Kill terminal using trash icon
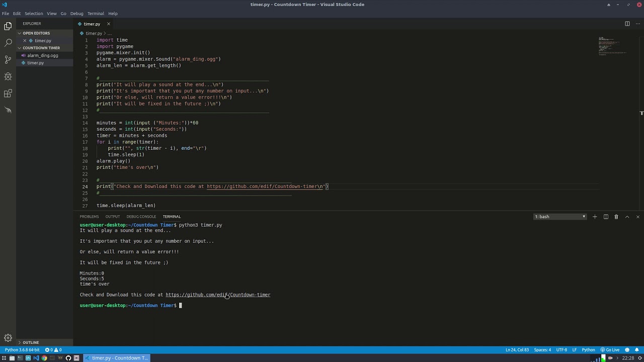The width and height of the screenshot is (644, 362). pyautogui.click(x=616, y=217)
